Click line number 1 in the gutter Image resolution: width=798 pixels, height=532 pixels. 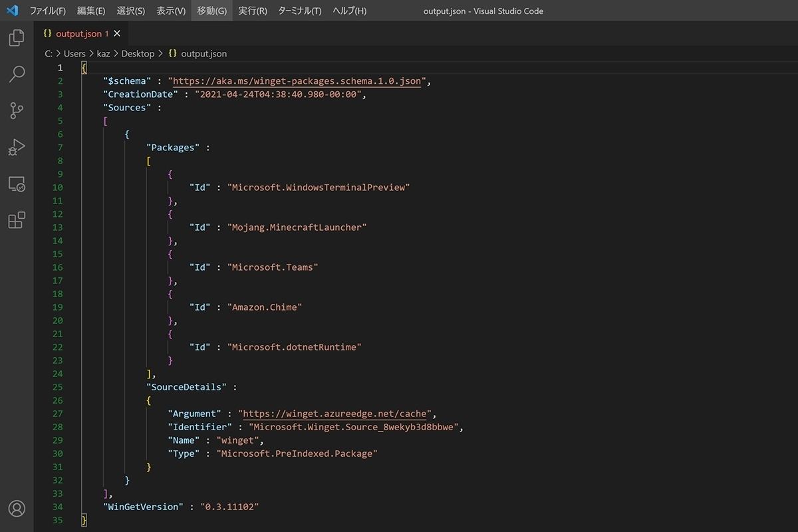(60, 68)
